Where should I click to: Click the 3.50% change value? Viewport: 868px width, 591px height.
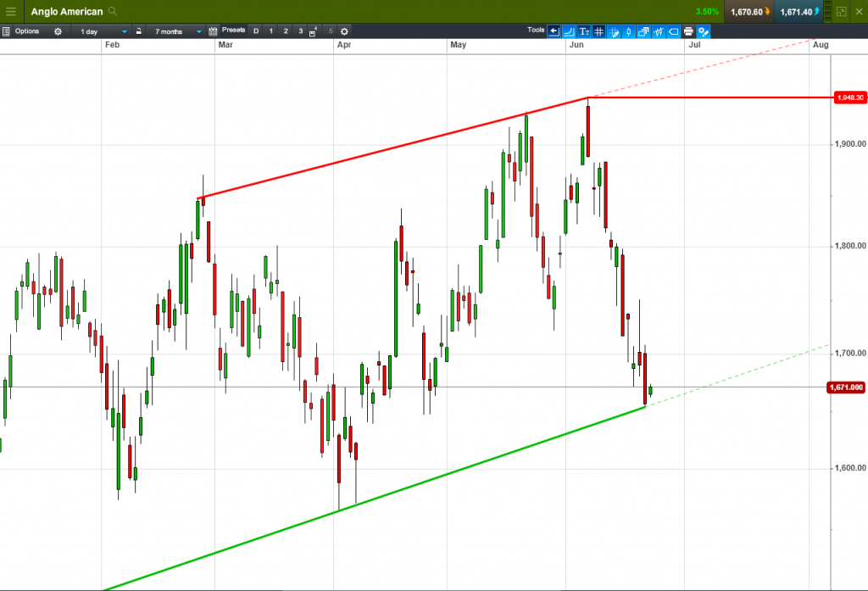pyautogui.click(x=707, y=12)
